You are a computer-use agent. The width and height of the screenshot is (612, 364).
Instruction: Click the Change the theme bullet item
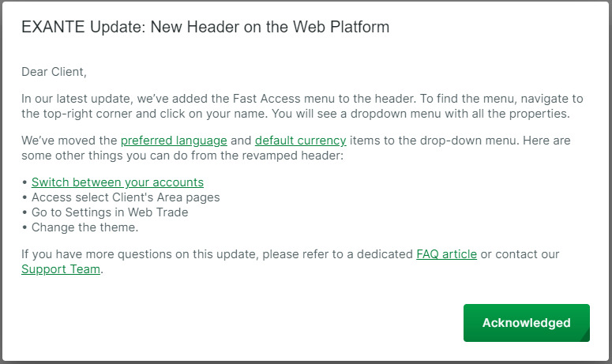(85, 227)
